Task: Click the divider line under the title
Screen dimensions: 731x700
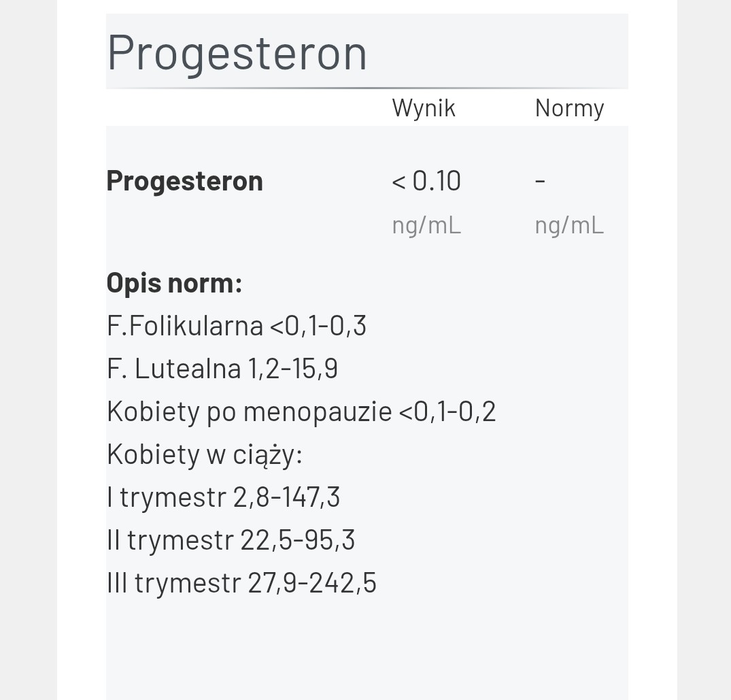Action: click(x=367, y=88)
